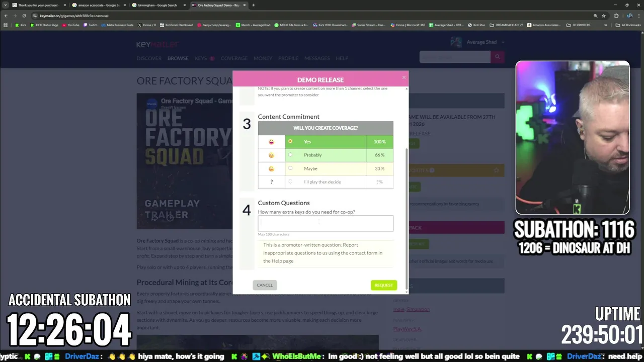644x362 pixels.
Task: Open site information icon in address bar
Action: pos(35,16)
